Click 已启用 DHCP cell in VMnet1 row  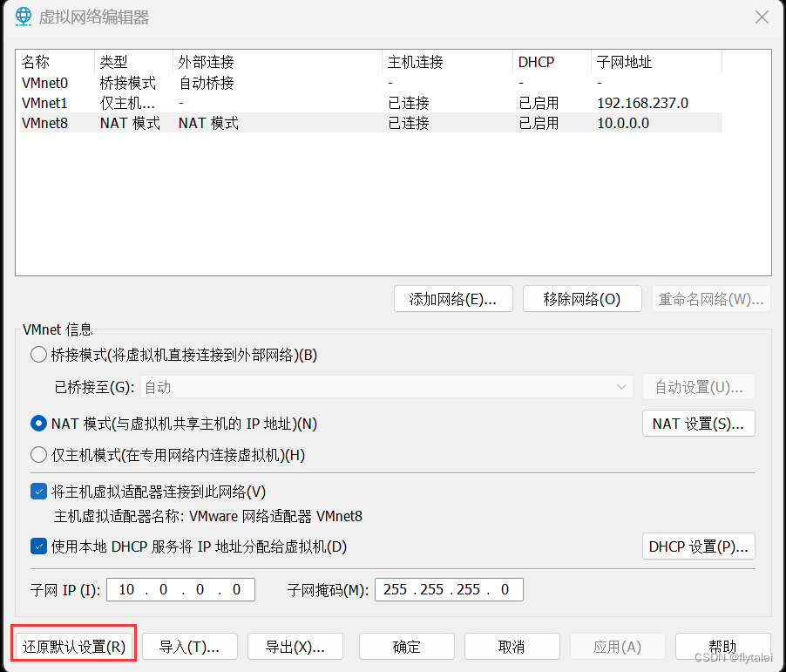[539, 104]
